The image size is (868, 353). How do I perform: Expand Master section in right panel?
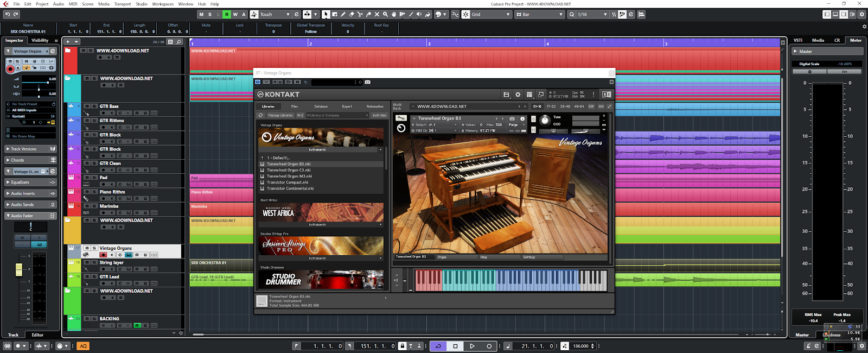827,52
